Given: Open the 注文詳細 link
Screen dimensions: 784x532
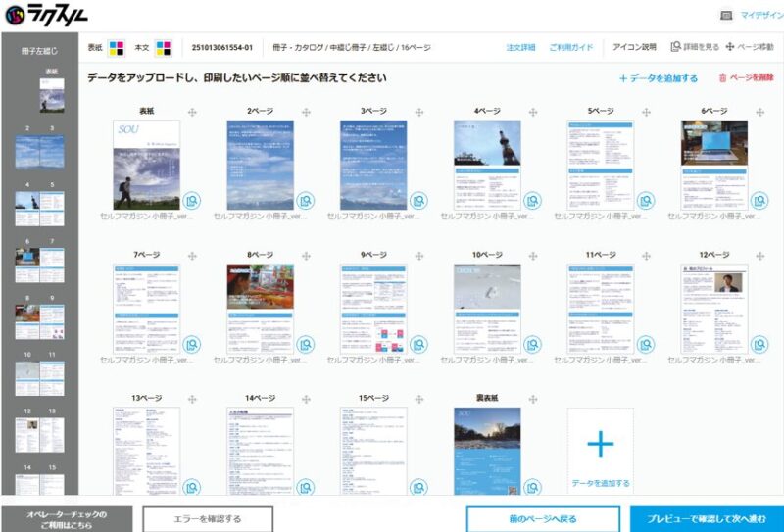Looking at the screenshot, I should coord(520,48).
